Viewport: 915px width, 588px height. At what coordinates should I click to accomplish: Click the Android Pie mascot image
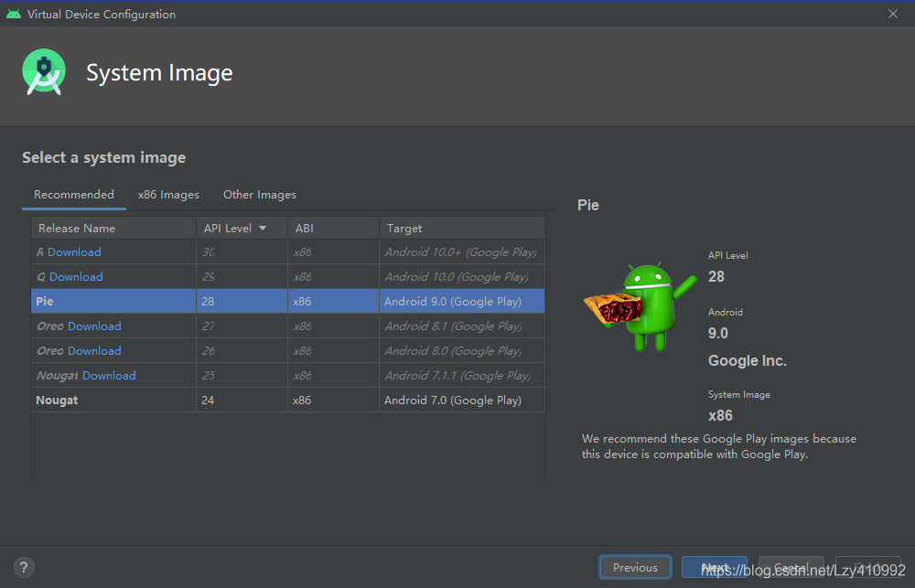click(640, 307)
